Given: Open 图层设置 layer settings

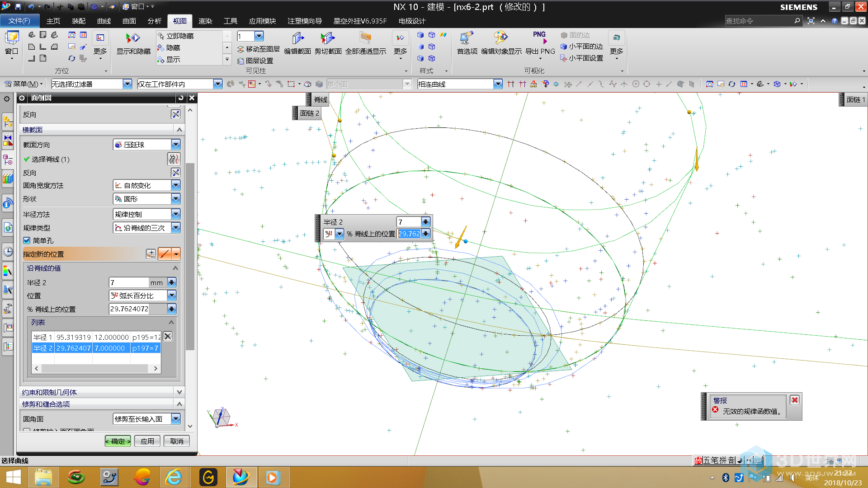Looking at the screenshot, I should click(255, 61).
